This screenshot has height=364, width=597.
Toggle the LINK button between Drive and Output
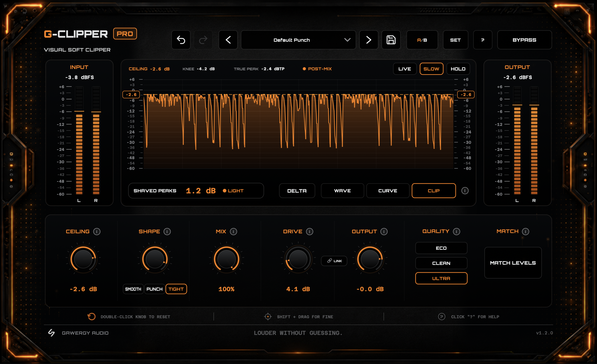click(x=334, y=261)
